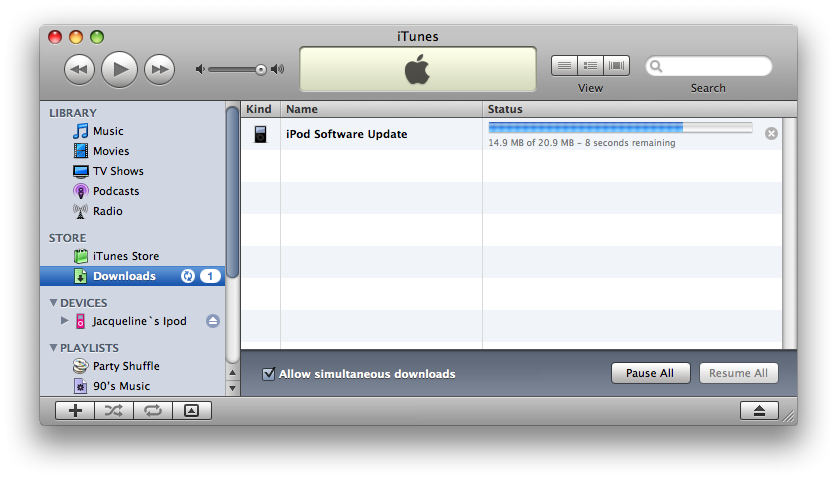Close the iTunes window
Screen dimensions: 837x480
click(55, 37)
